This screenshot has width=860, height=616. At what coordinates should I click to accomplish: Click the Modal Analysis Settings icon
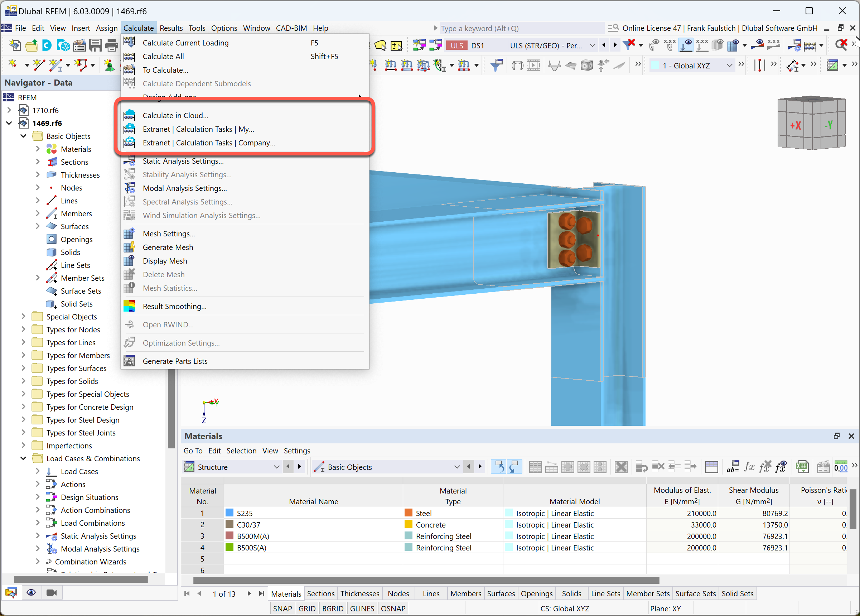pos(131,187)
